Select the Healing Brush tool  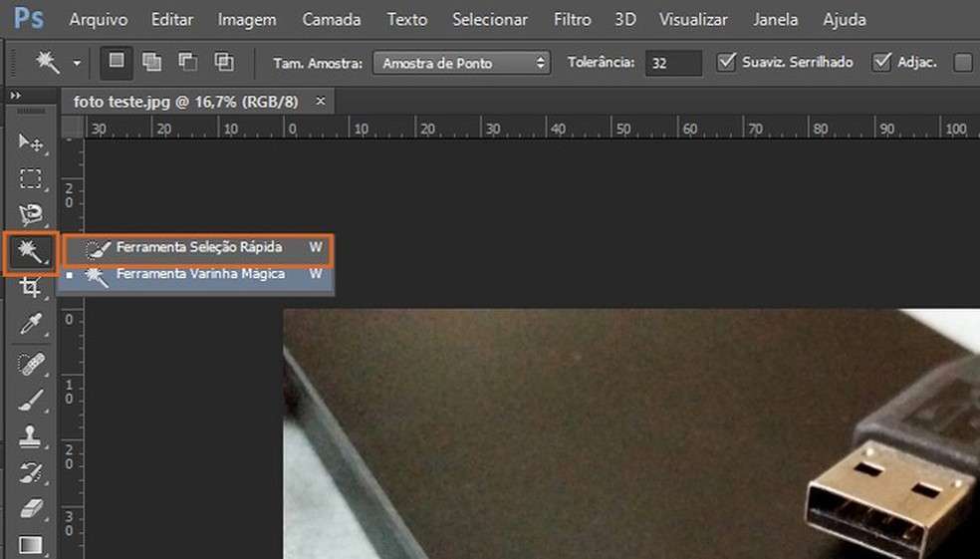point(31,364)
